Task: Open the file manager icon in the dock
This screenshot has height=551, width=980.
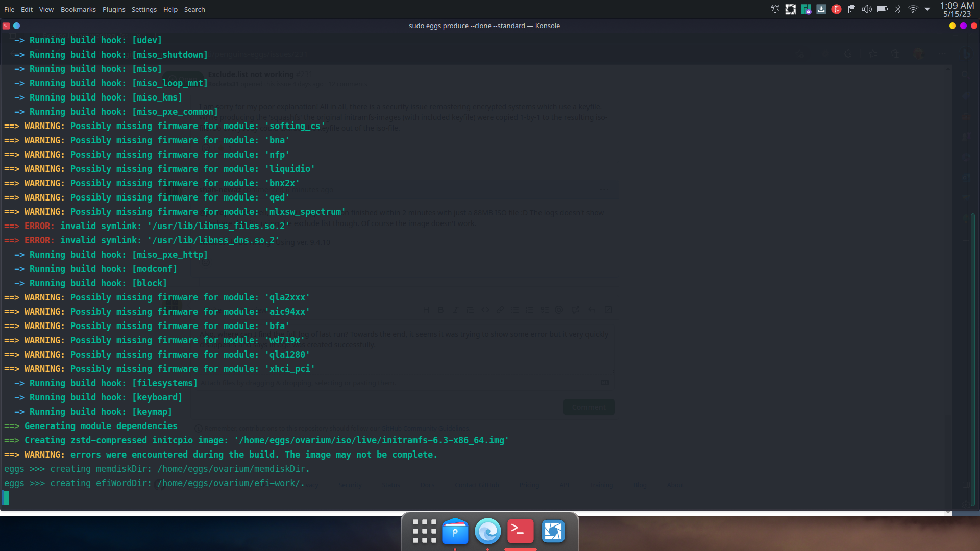Action: click(455, 531)
